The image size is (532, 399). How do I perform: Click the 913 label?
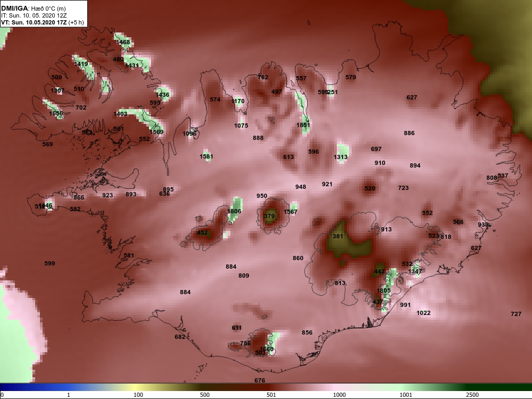386,229
